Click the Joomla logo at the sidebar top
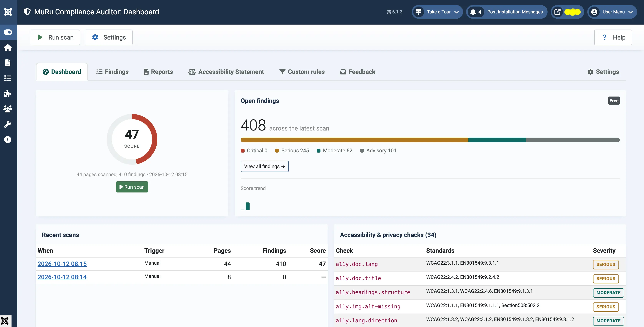The height and width of the screenshot is (327, 644). [8, 12]
